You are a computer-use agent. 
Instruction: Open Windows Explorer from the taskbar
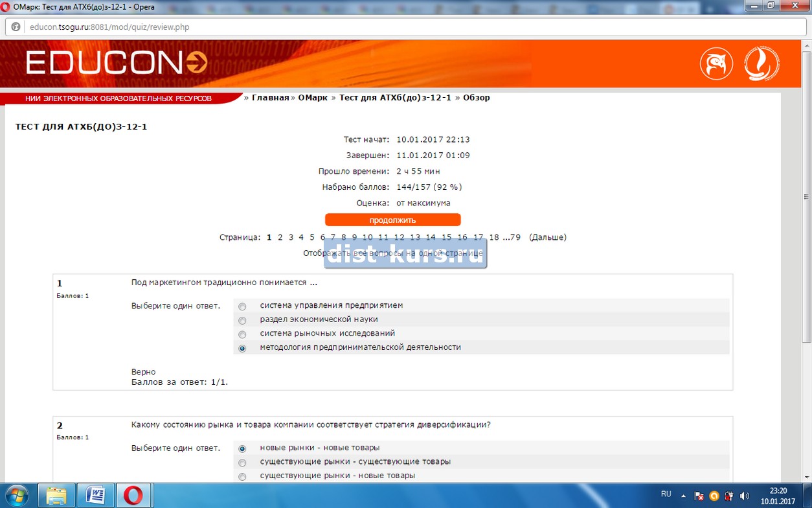click(56, 496)
